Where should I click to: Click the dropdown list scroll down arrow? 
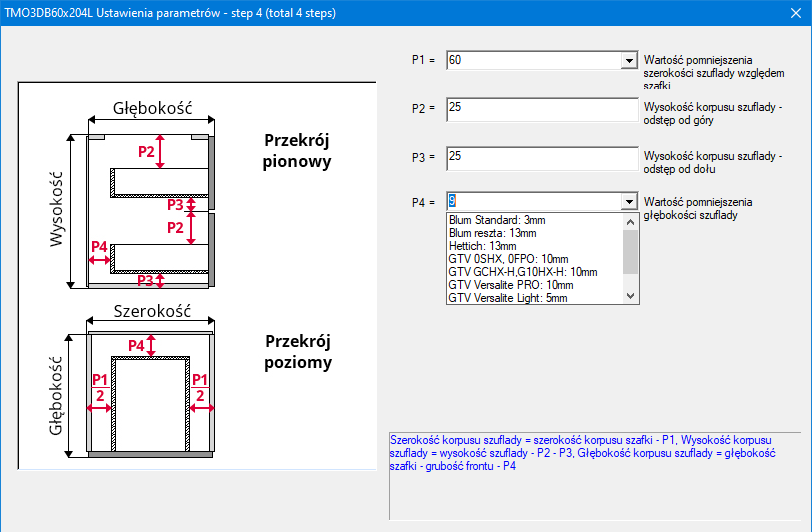(630, 296)
